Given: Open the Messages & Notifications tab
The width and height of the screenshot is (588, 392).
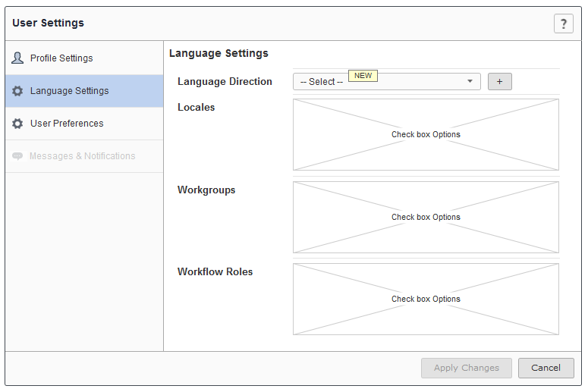Looking at the screenshot, I should [82, 156].
